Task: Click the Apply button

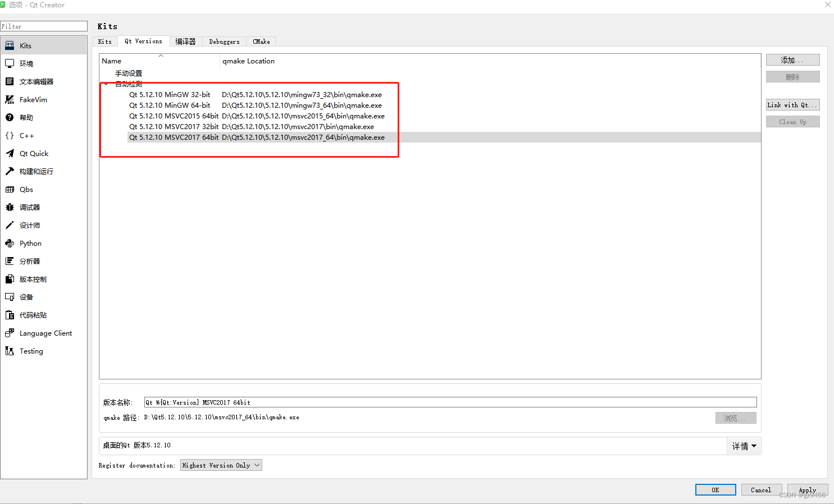Action: coord(808,490)
